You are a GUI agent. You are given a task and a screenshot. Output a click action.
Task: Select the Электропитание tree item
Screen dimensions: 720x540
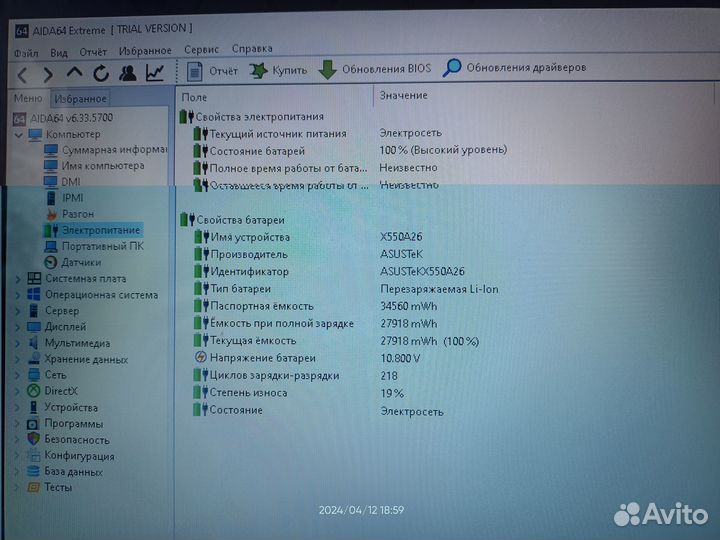point(92,230)
